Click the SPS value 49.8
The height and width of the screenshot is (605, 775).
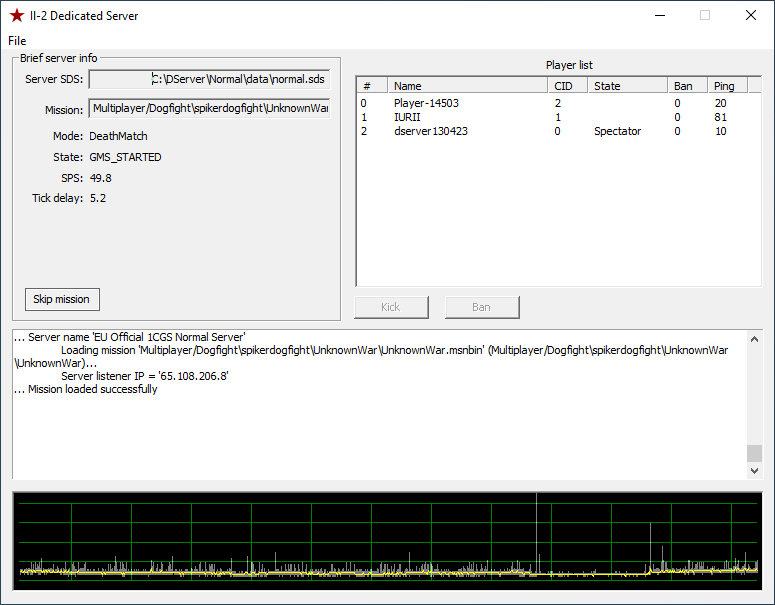click(x=101, y=178)
